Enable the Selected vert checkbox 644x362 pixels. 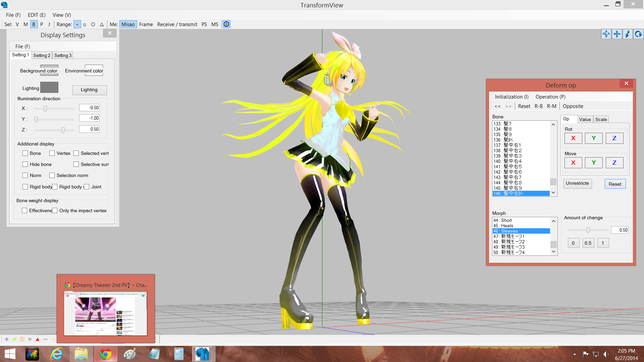(76, 153)
